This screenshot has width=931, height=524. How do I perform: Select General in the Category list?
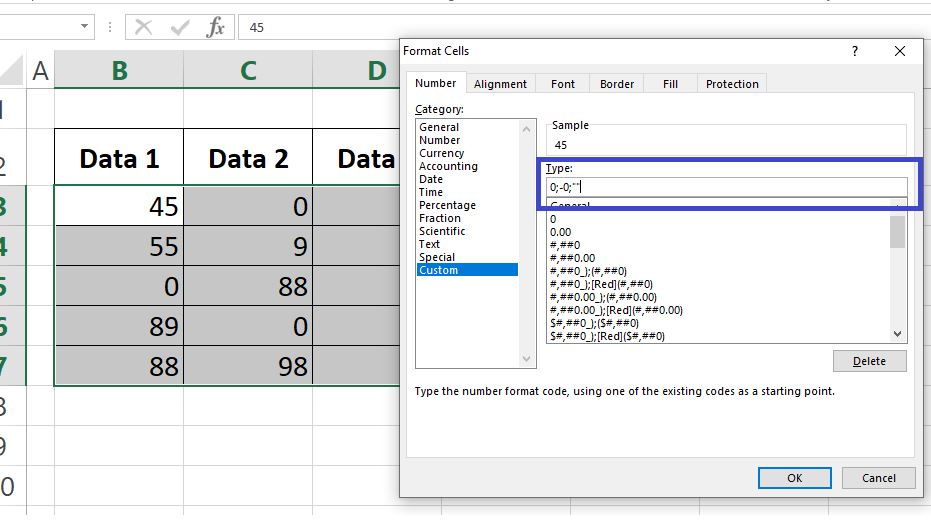[x=439, y=127]
